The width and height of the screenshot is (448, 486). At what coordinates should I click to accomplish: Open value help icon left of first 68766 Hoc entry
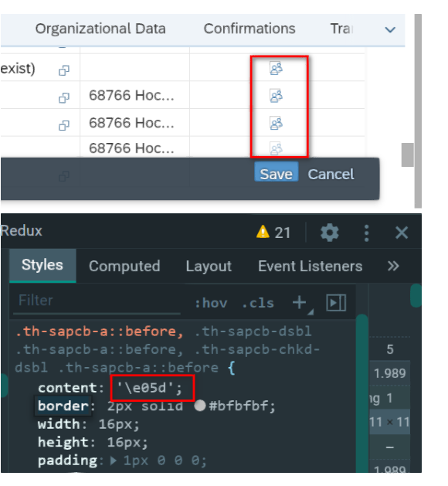click(x=64, y=98)
